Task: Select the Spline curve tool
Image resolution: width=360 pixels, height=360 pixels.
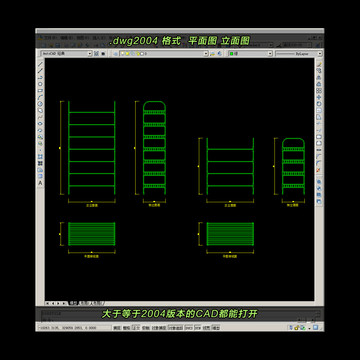Action: coord(41,117)
